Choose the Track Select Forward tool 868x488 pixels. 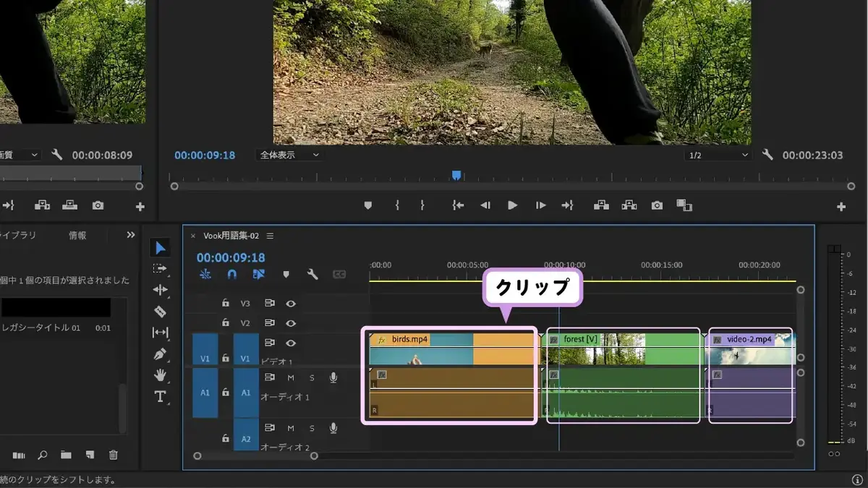click(160, 269)
